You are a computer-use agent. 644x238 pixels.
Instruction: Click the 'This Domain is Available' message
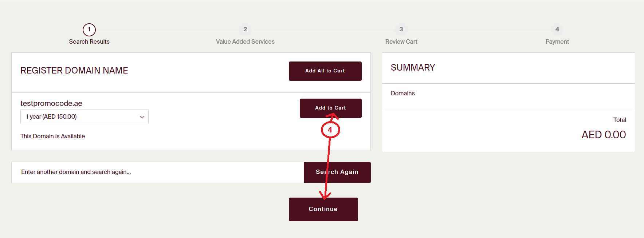(x=52, y=136)
